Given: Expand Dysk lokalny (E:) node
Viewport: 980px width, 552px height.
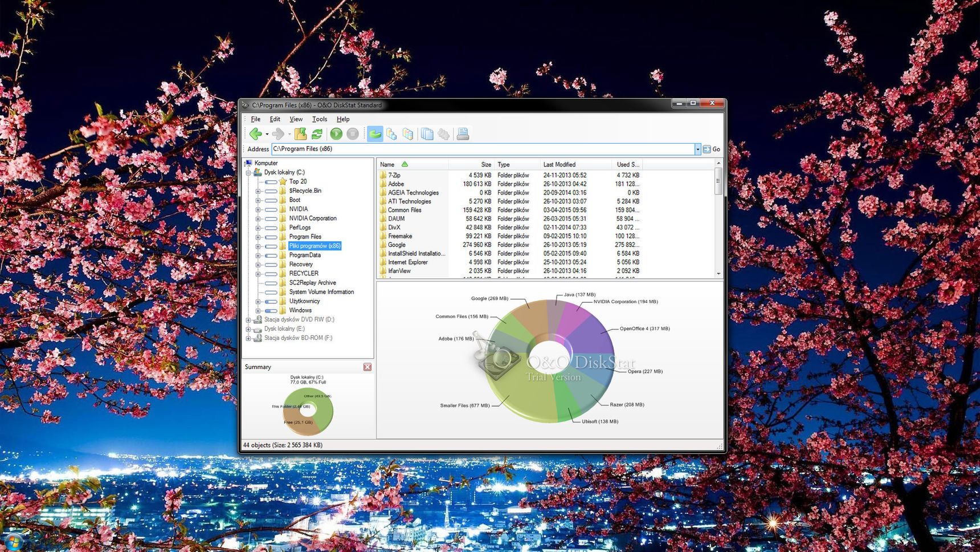Looking at the screenshot, I should coord(248,329).
